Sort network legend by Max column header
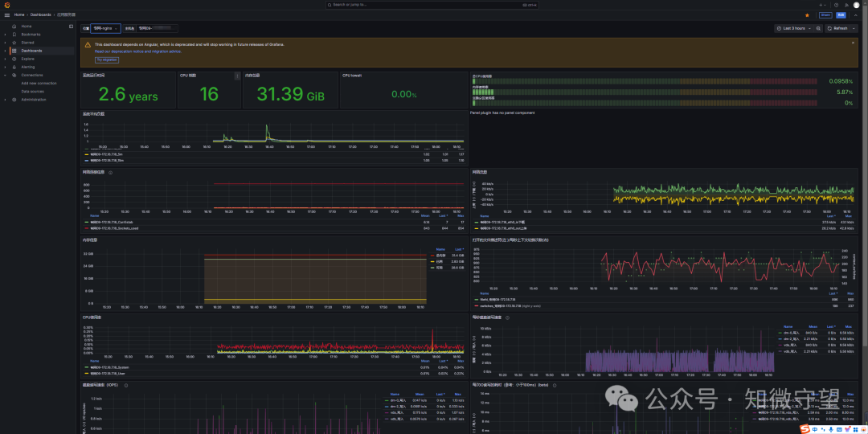The width and height of the screenshot is (868, 434). click(x=848, y=216)
